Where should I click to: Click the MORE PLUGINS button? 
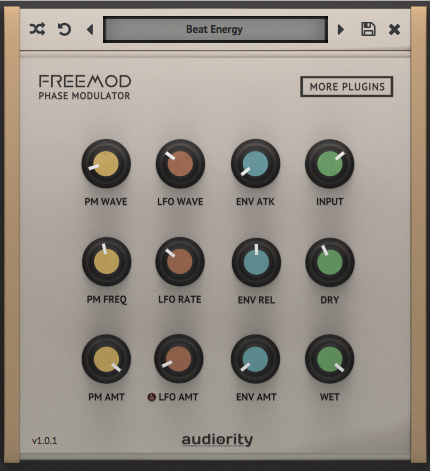347,87
